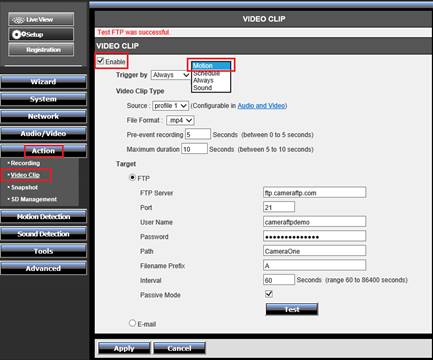
Task: Open the Trigger by dropdown
Action: [x=171, y=75]
